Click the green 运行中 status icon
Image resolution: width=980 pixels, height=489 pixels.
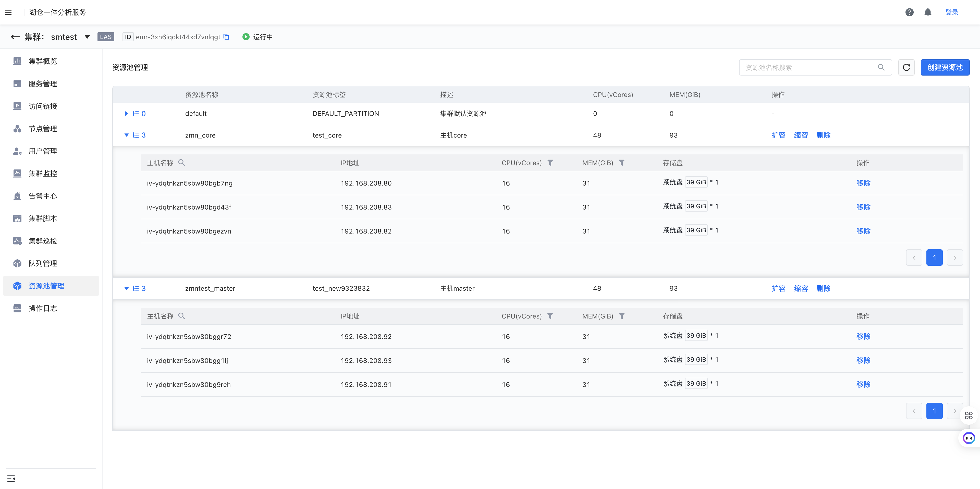coord(246,37)
